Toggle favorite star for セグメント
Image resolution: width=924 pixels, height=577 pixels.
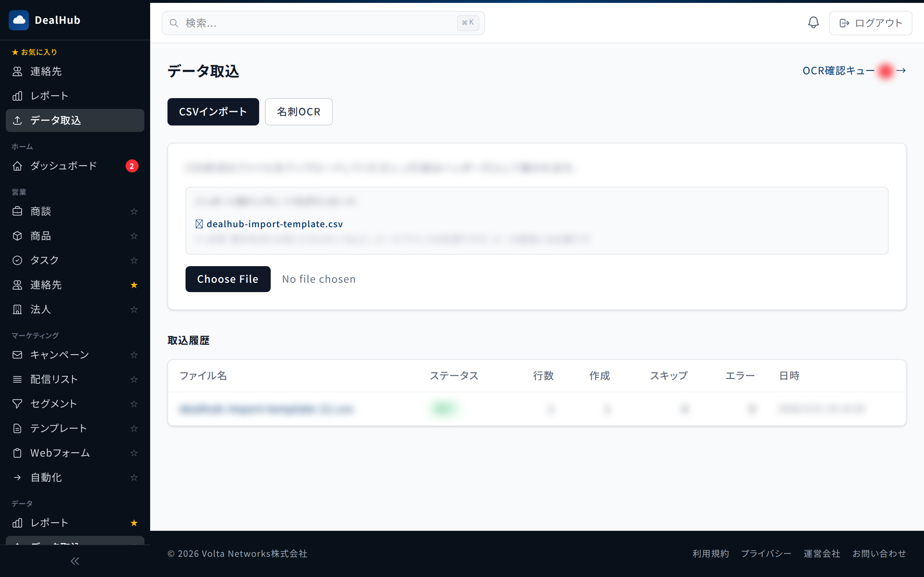134,404
